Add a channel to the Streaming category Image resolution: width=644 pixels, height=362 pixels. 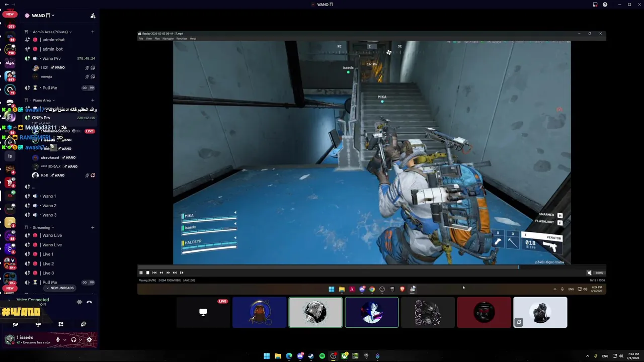click(x=93, y=228)
